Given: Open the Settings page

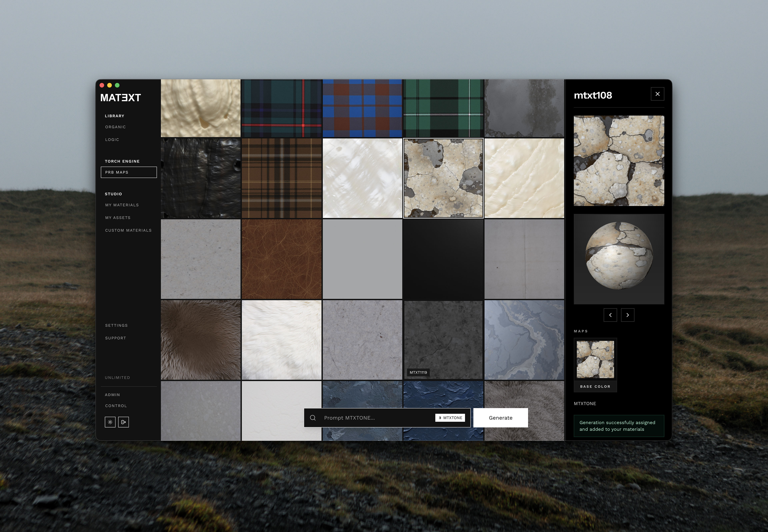Looking at the screenshot, I should click(116, 325).
